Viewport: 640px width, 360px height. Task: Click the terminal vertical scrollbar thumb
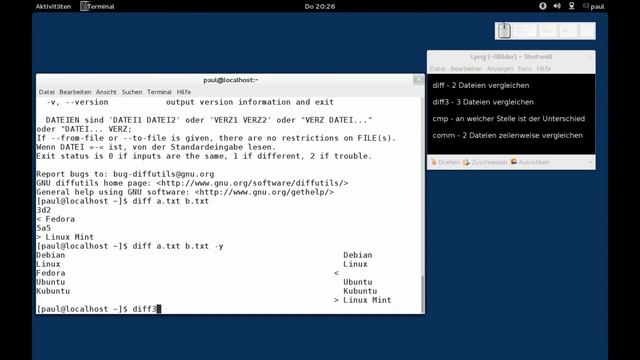tap(422, 293)
